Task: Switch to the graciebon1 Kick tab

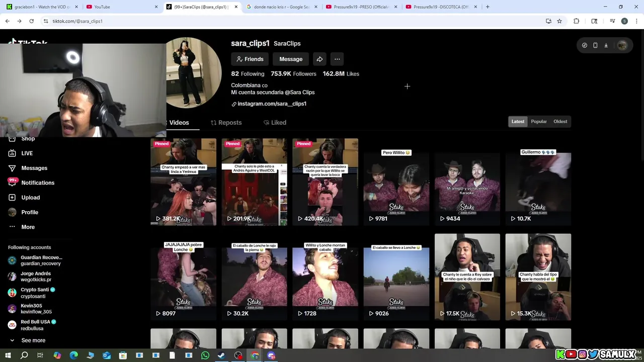Action: point(42,7)
